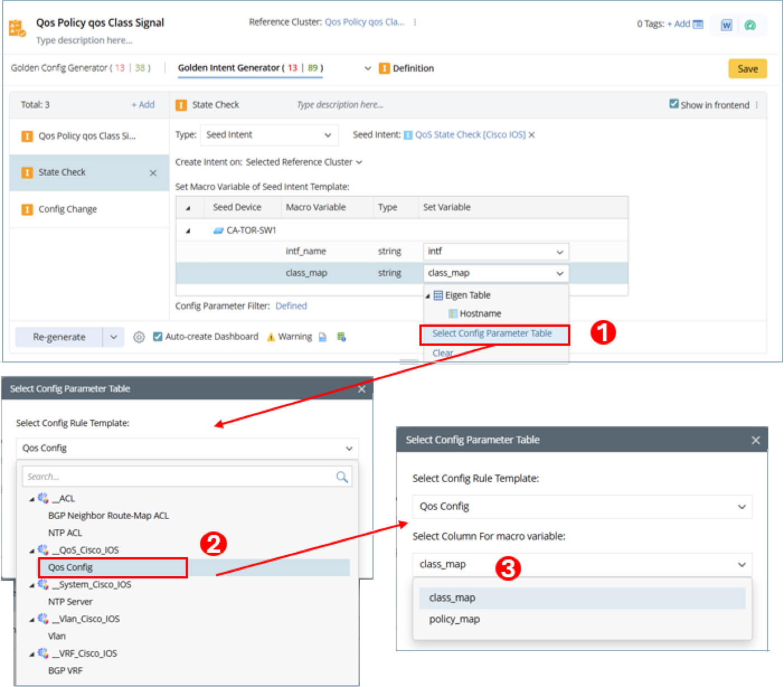784x687 pixels.
Task: Open the arrow dropdown beside Re-generate
Action: coord(114,337)
